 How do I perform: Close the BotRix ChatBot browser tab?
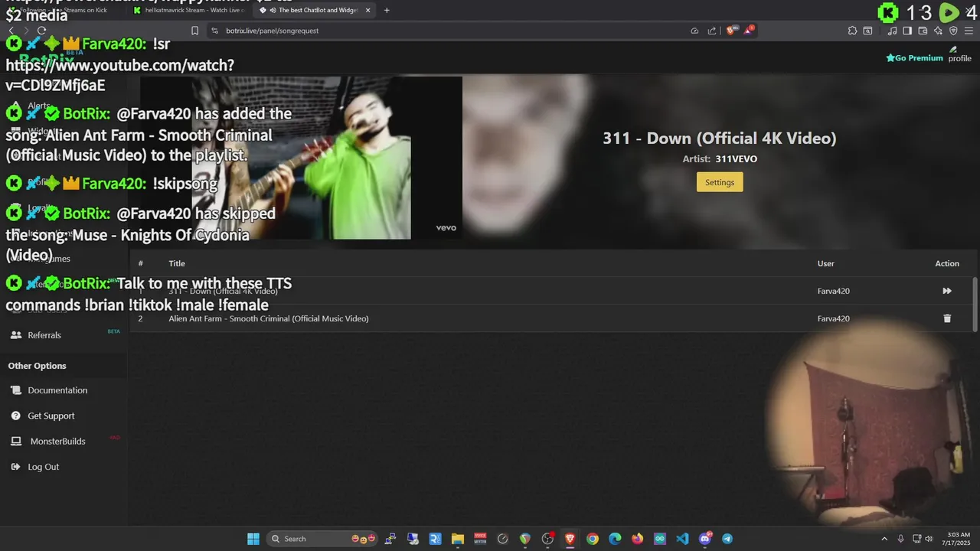tap(368, 10)
